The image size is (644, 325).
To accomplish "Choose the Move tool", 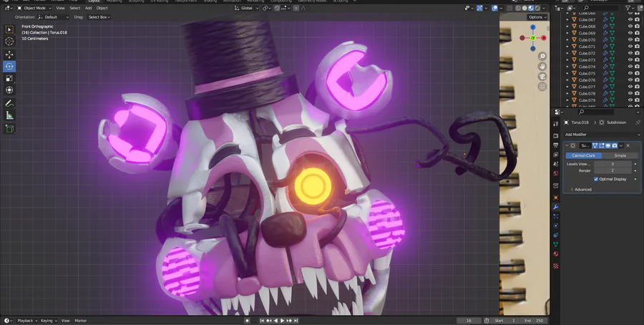I will pos(9,54).
